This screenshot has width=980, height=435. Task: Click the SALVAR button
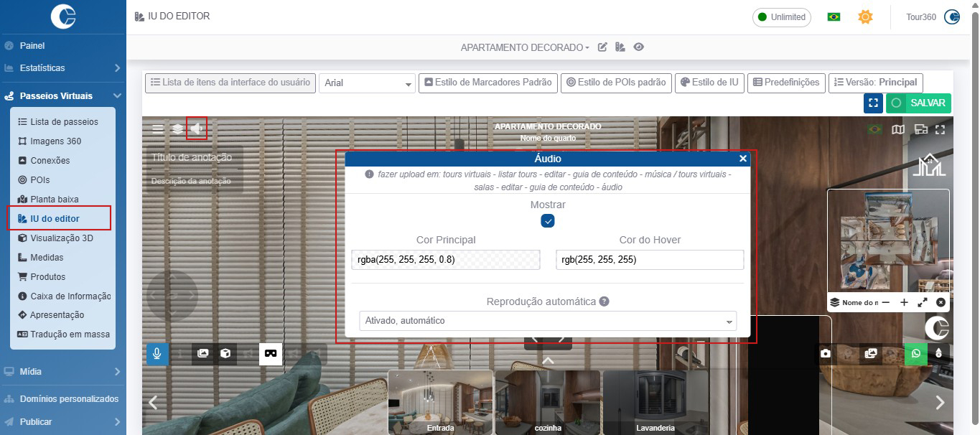[918, 103]
